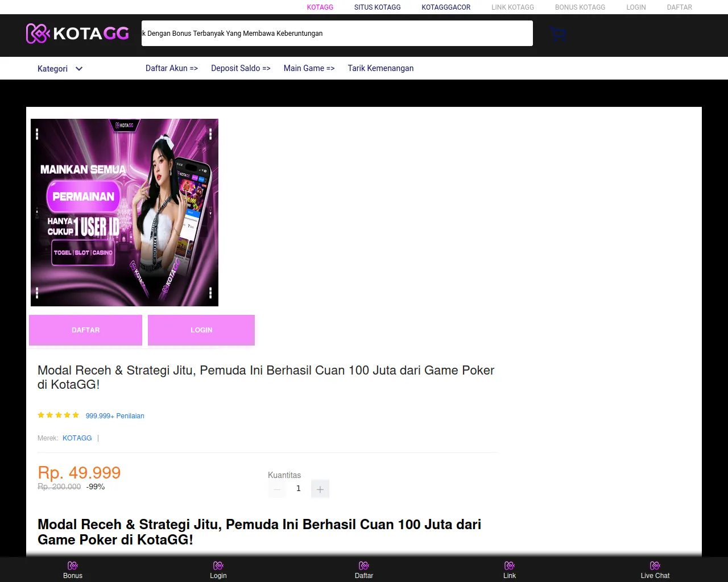Select BONUS KOTAGG in top menu
This screenshot has height=582, width=728.
pos(580,7)
